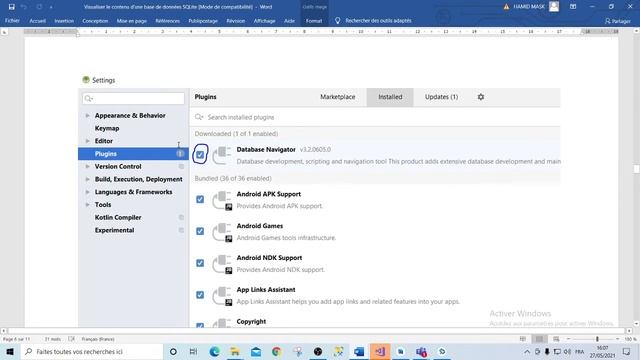The width and height of the screenshot is (640, 360).
Task: Undo the last action in Word
Action: (24, 7)
